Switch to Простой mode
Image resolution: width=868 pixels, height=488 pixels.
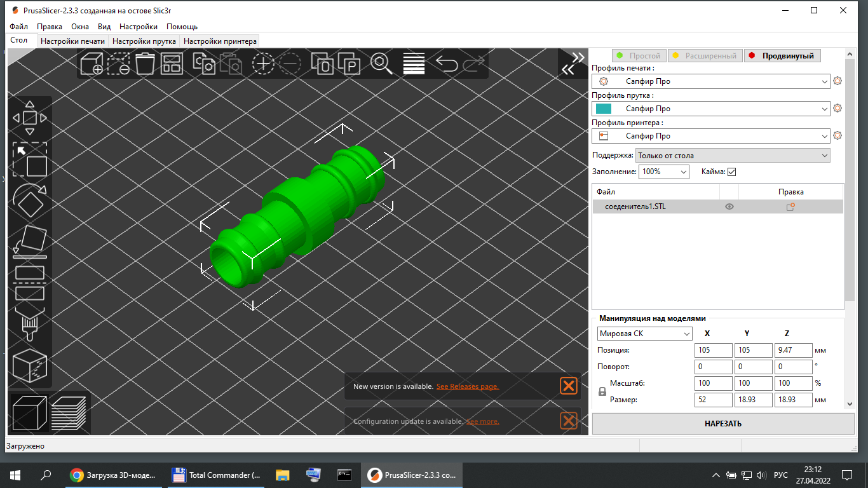click(639, 56)
